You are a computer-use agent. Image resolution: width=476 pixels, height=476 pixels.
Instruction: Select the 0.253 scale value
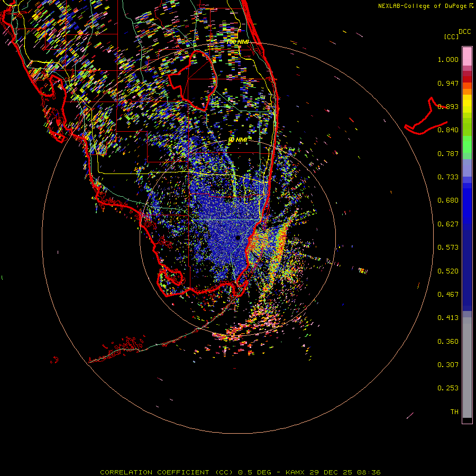click(x=448, y=388)
